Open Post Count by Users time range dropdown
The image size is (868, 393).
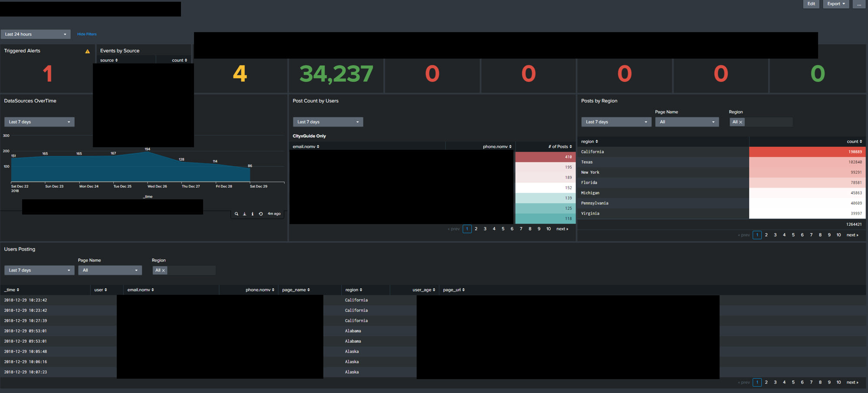(328, 122)
